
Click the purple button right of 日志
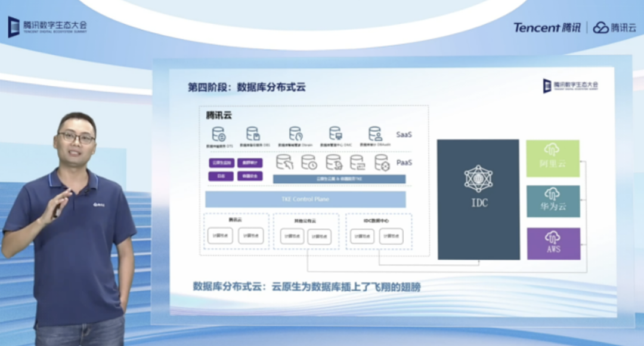[250, 176]
